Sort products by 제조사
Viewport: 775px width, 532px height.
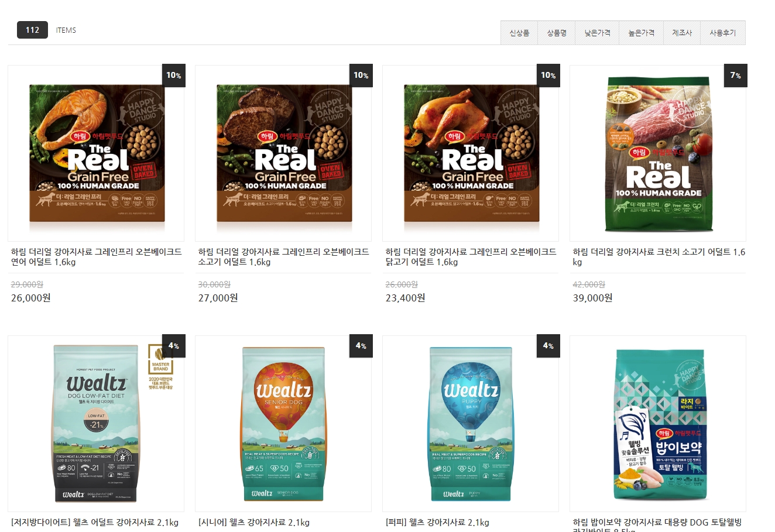[682, 33]
